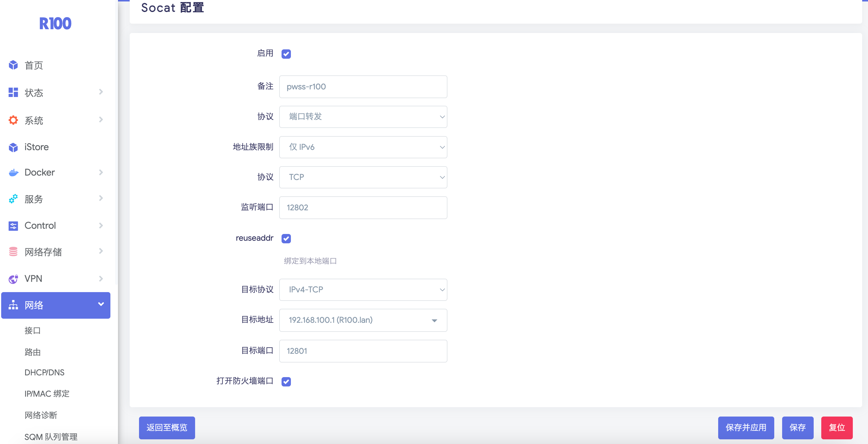Click the 状态 grid icon in the sidebar
This screenshot has height=444, width=868.
coord(13,92)
